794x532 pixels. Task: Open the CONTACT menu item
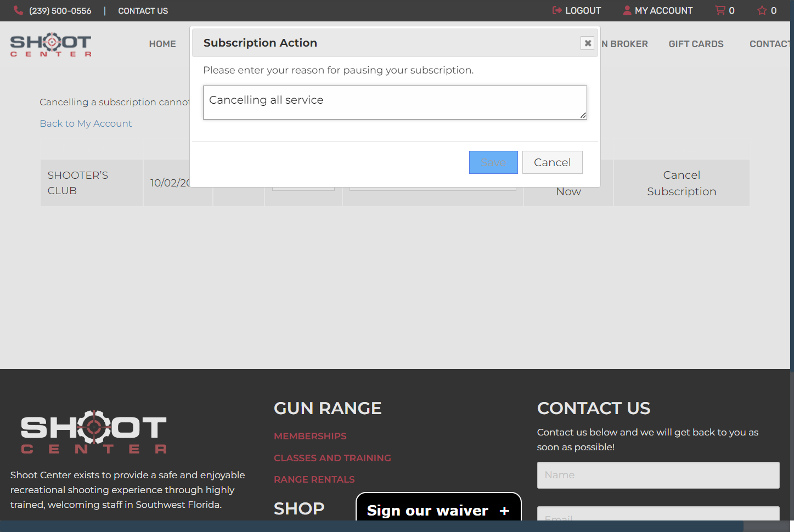click(770, 44)
